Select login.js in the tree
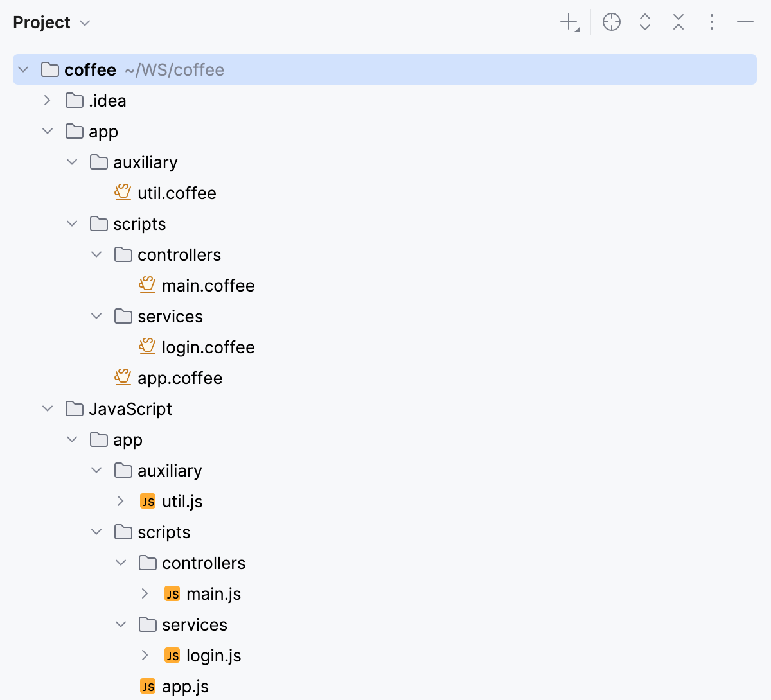 tap(213, 656)
